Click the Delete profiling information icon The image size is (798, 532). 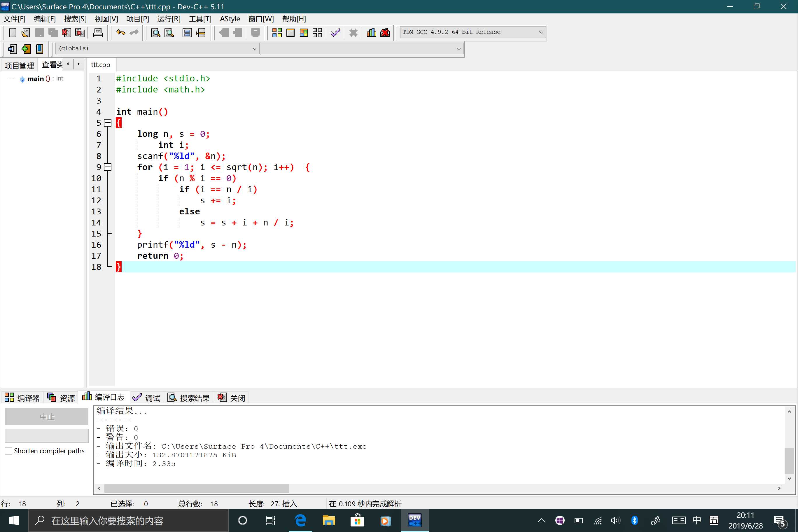(385, 33)
